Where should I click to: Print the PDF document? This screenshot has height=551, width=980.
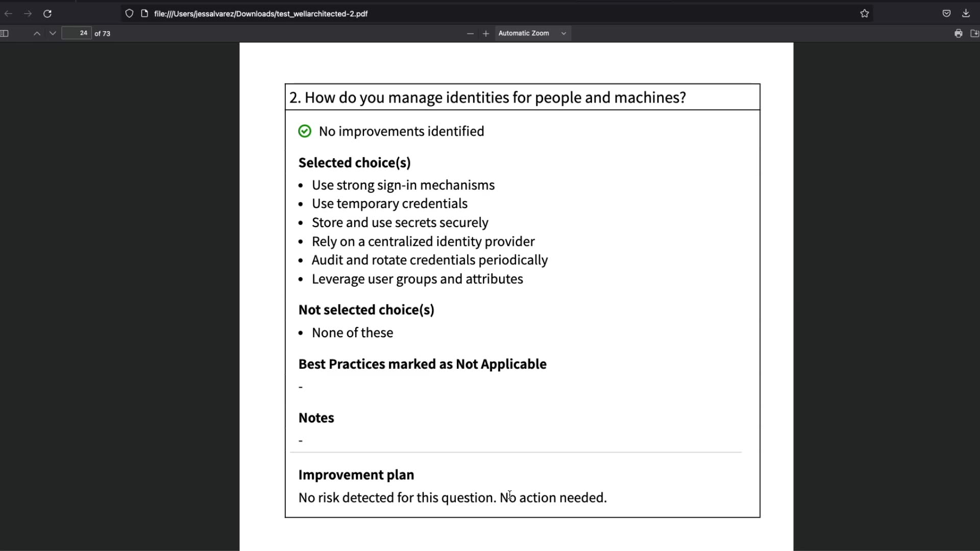click(958, 34)
